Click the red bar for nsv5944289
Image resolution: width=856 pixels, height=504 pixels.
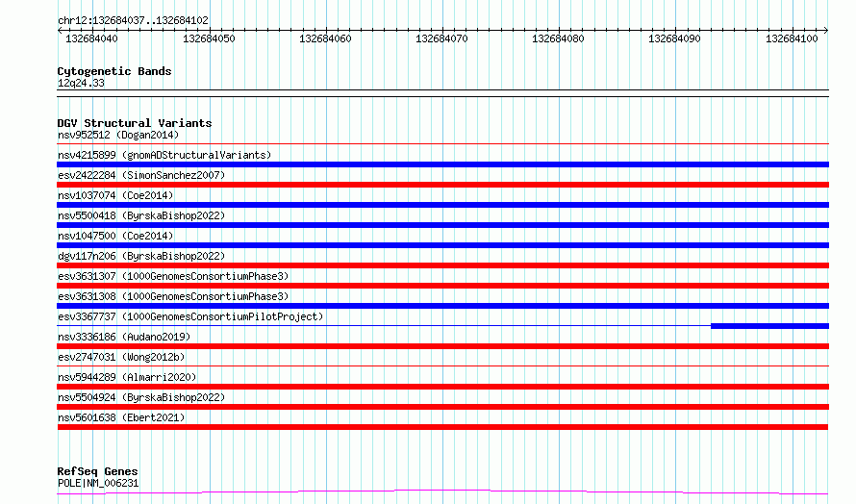(442, 387)
